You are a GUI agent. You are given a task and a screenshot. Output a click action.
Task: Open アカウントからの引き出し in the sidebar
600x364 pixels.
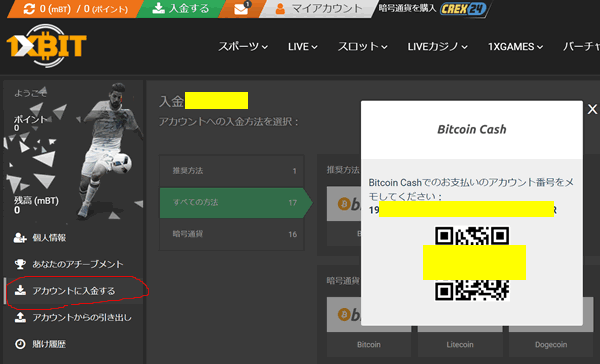pos(73,317)
